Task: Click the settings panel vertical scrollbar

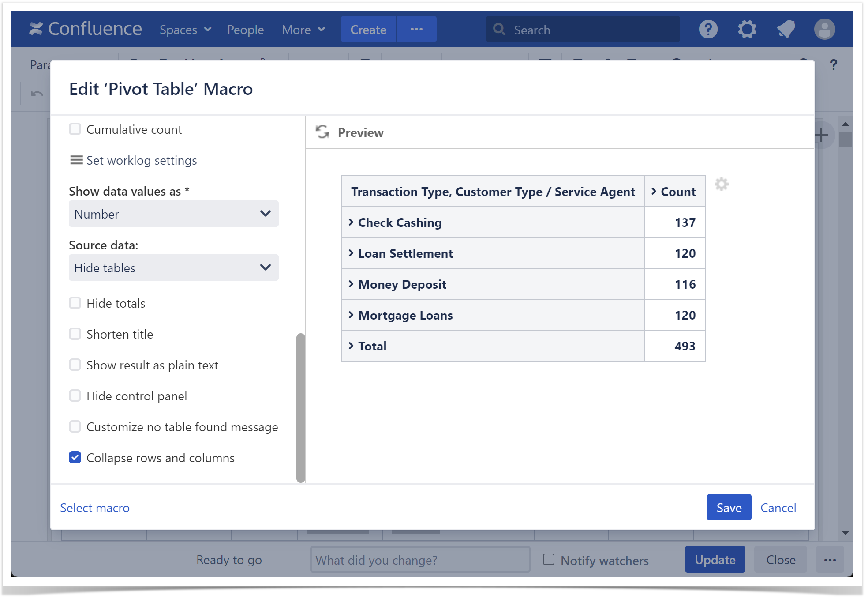Action: click(x=301, y=407)
